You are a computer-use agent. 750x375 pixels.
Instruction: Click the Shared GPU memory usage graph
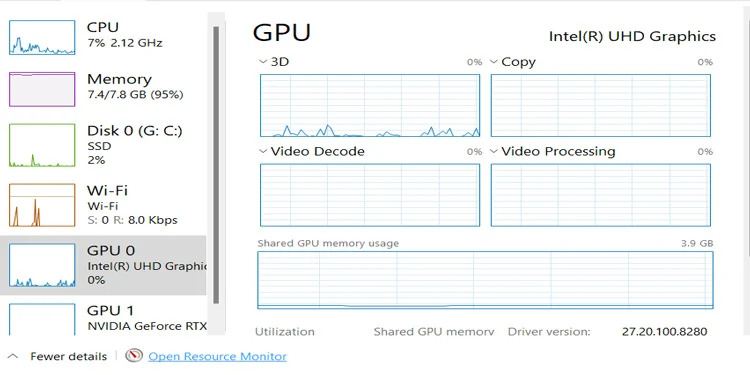coord(485,280)
